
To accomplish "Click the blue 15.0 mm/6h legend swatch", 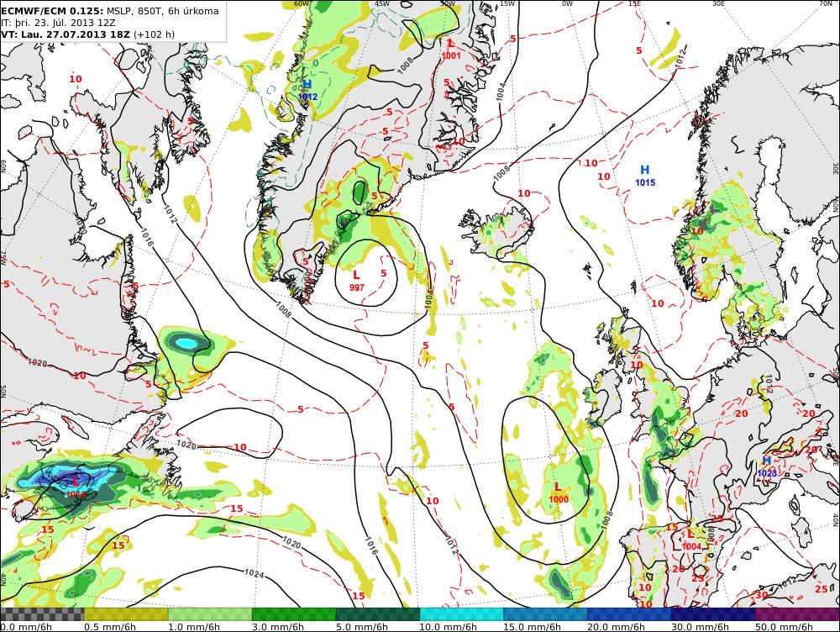I will [x=545, y=614].
